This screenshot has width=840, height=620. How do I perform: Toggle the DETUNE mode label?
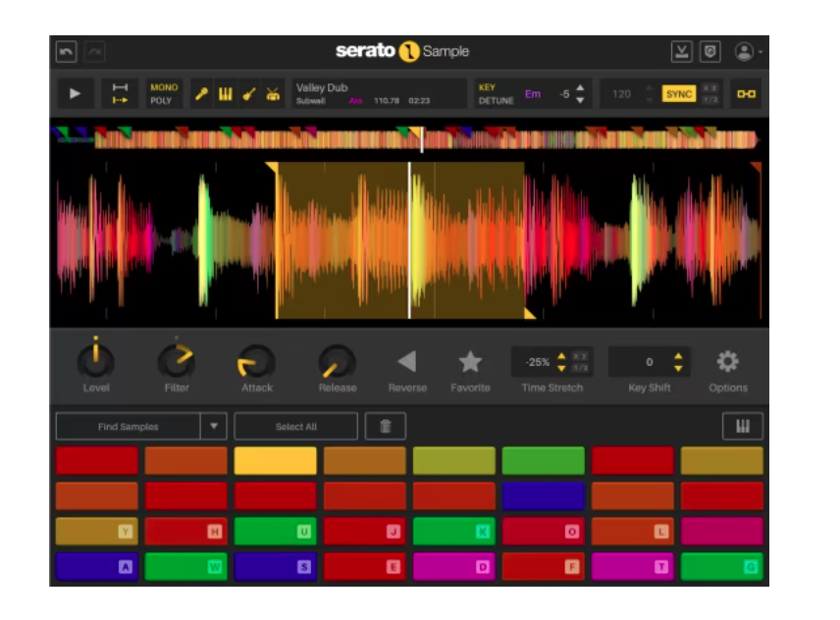point(497,101)
